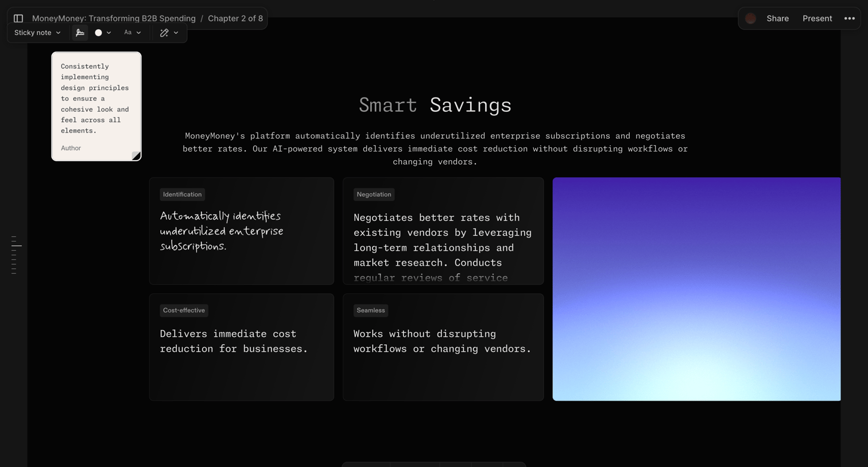Click the sticky note corner fold

(x=136, y=155)
